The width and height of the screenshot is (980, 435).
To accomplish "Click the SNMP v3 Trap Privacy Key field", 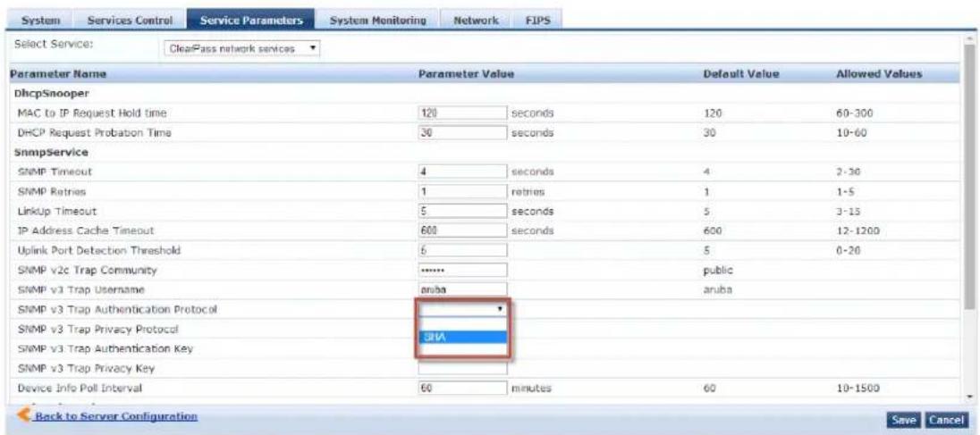I will tap(462, 368).
